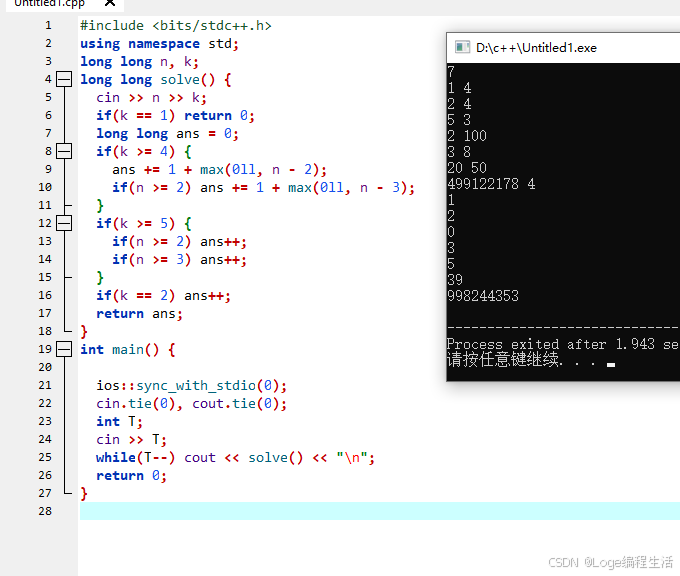Click the 'if(n >= 3) ans++;' line

click(179, 259)
